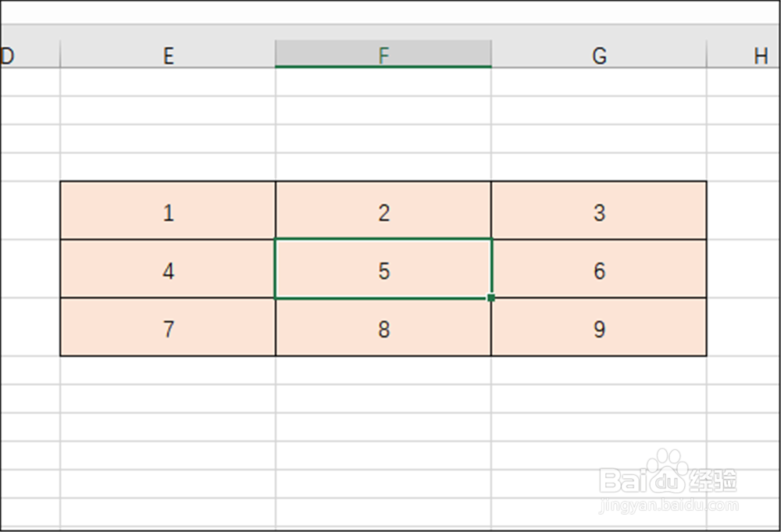Select the cell showing number 8
781x532 pixels.
pos(383,327)
